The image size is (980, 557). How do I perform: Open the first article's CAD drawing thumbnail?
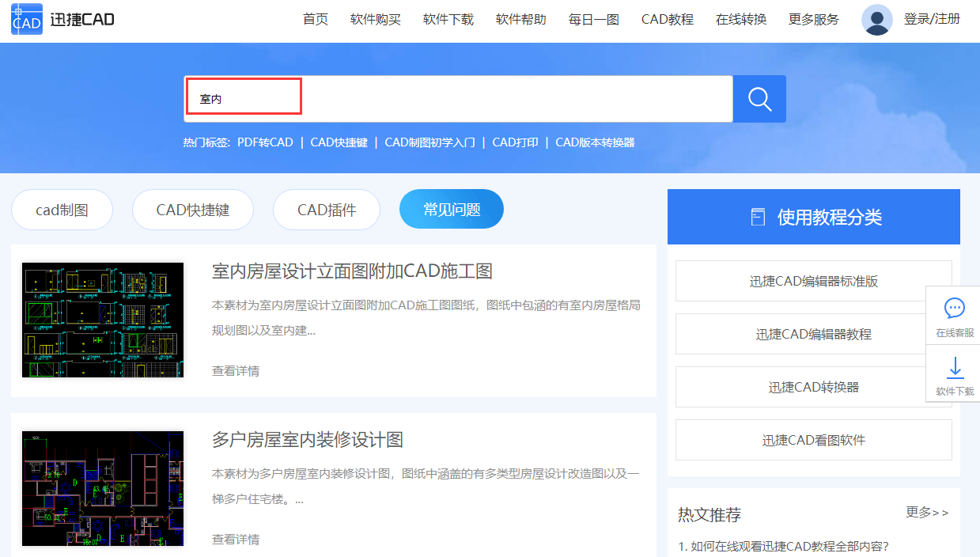coord(102,320)
